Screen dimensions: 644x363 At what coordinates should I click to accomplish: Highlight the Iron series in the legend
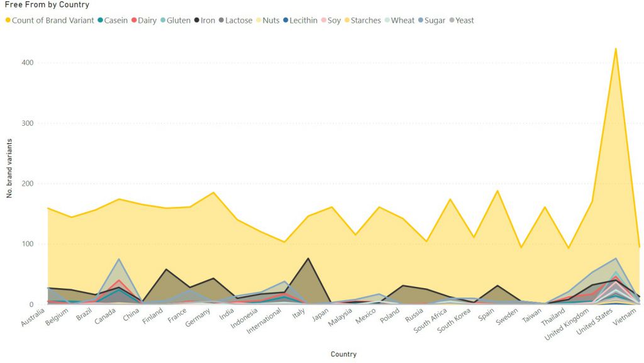[x=204, y=21]
